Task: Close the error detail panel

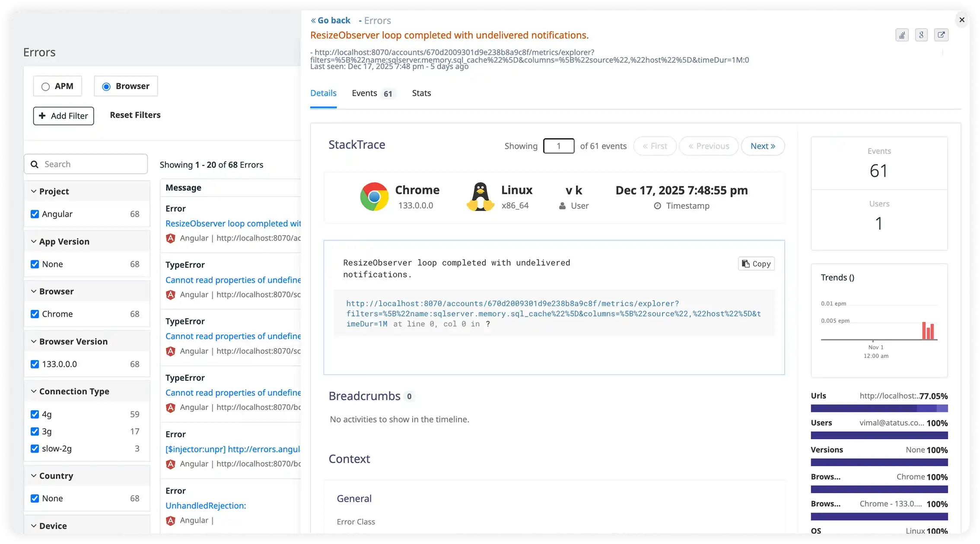Action: pyautogui.click(x=962, y=20)
